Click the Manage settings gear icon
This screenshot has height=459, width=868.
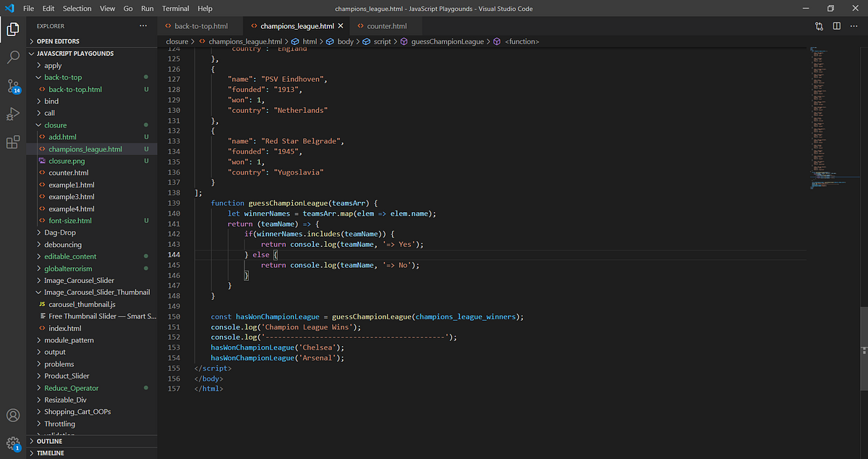click(x=12, y=443)
